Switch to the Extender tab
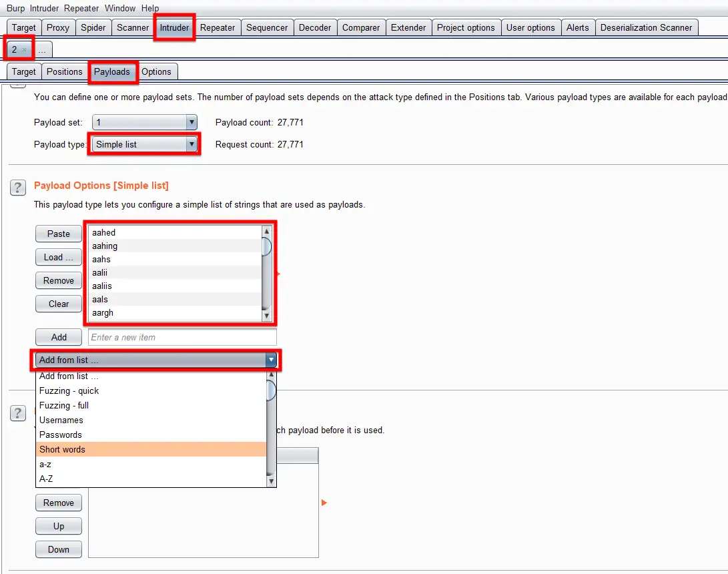This screenshot has width=728, height=574. coord(408,28)
